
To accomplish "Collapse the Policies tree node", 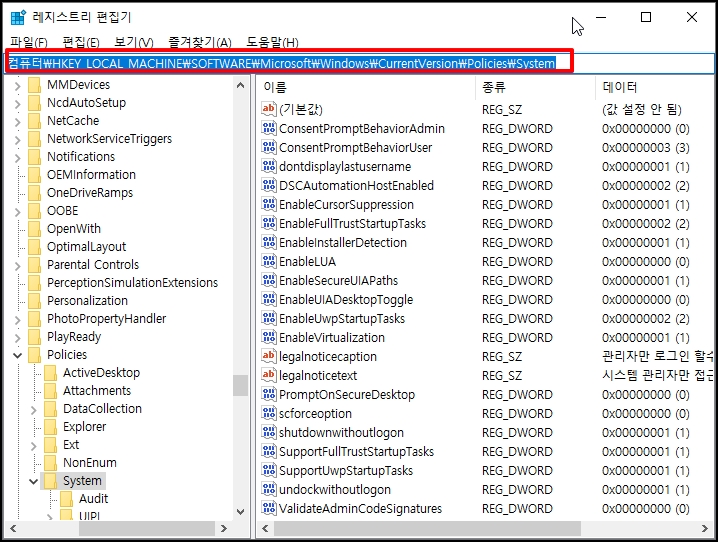I will click(x=17, y=355).
